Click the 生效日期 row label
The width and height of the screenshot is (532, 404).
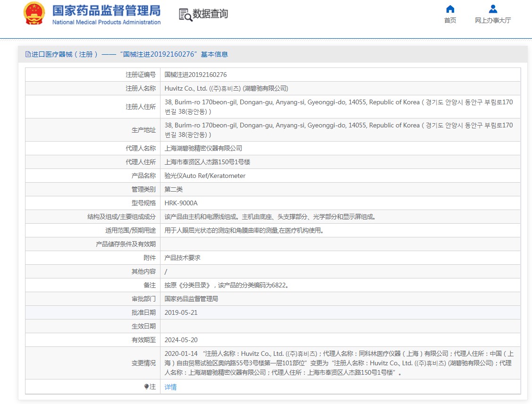[x=144, y=326]
